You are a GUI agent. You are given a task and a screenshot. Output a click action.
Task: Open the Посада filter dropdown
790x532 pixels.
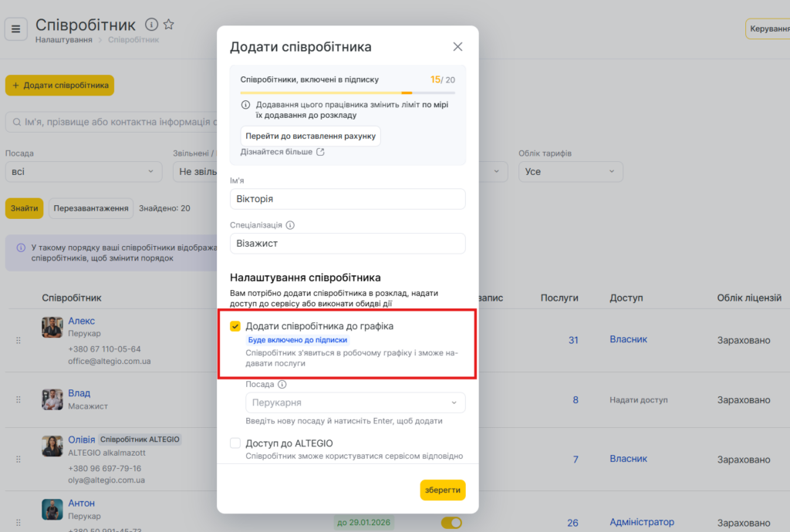click(x=83, y=172)
